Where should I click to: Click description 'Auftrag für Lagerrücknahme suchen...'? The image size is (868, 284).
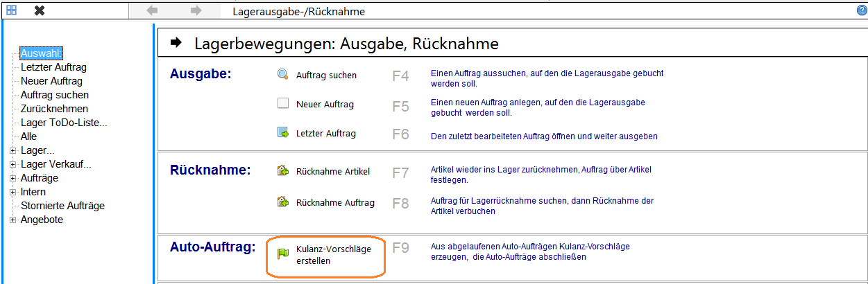coord(542,206)
